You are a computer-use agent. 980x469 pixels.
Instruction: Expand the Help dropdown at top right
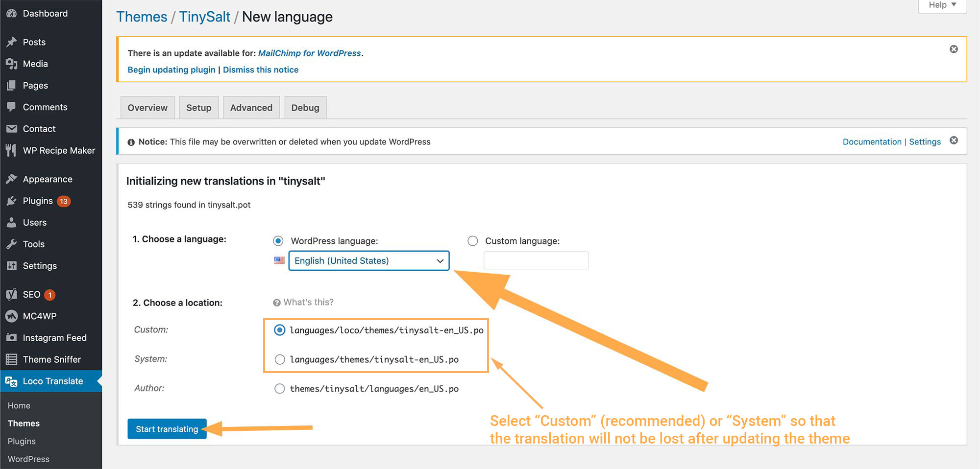(x=940, y=5)
